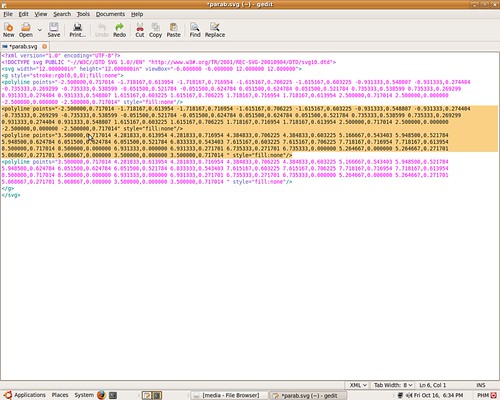Click the <!DOCTYPE svg PUBLIC line
This screenshot has width=500, height=400.
click(x=169, y=62)
